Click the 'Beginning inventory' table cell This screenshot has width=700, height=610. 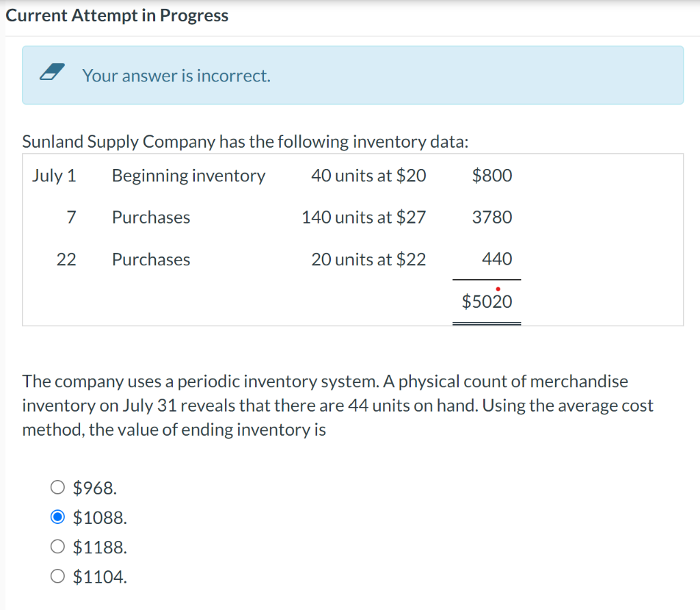click(x=188, y=176)
